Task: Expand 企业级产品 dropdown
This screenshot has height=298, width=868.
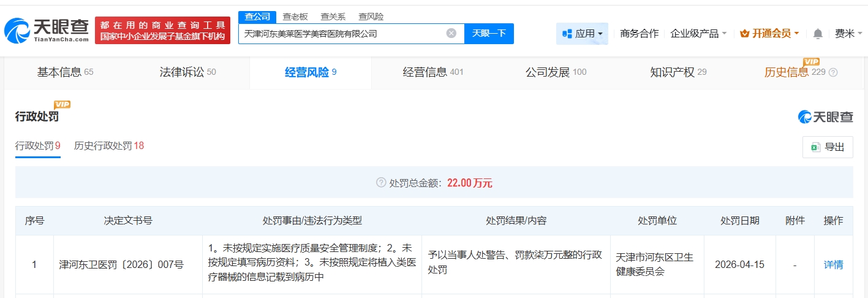Action: [x=699, y=33]
